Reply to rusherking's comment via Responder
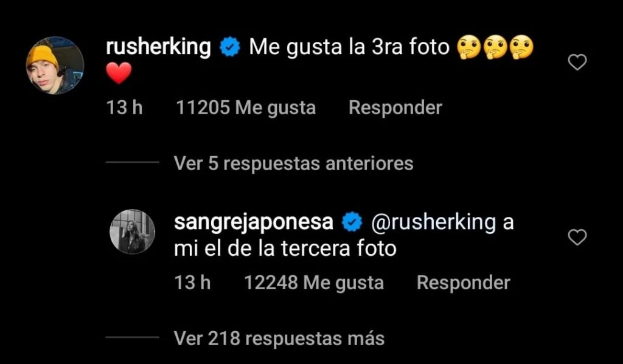The width and height of the screenshot is (623, 364). (395, 108)
